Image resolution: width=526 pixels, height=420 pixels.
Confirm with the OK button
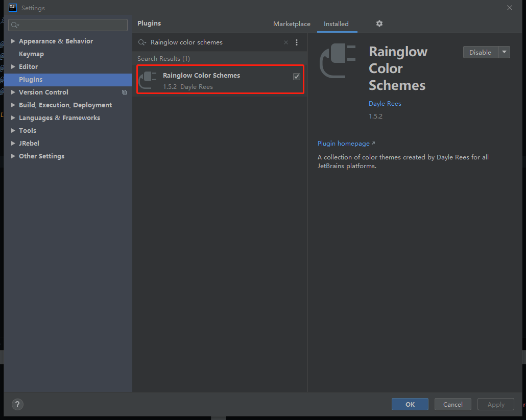410,404
